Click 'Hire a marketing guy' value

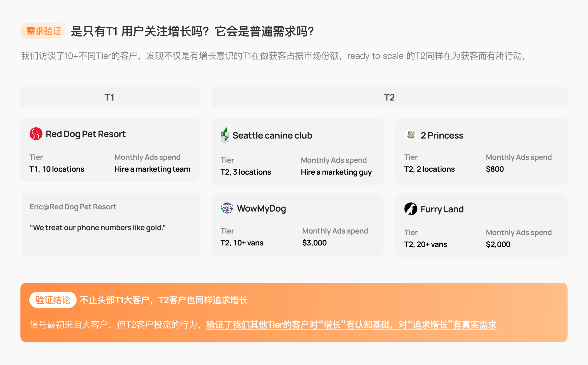point(336,172)
